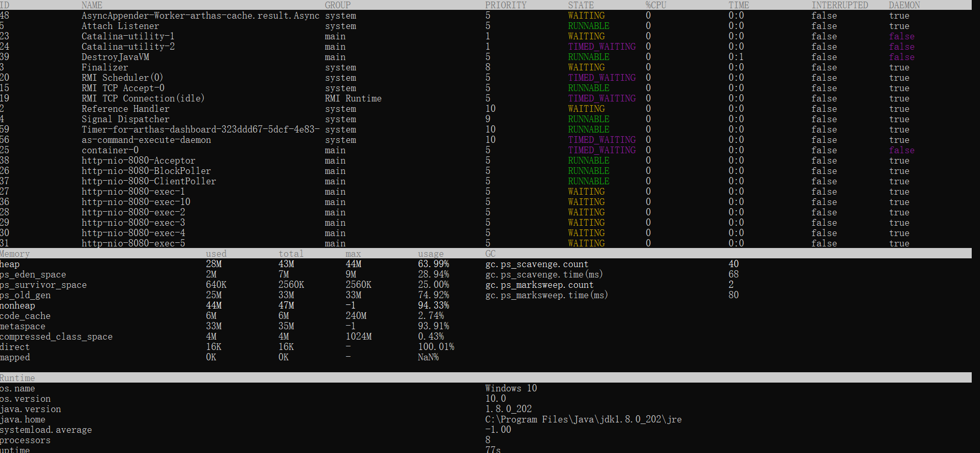Viewport: 980px width, 453px height.
Task: Click the heap memory row label
Action: (x=10, y=264)
